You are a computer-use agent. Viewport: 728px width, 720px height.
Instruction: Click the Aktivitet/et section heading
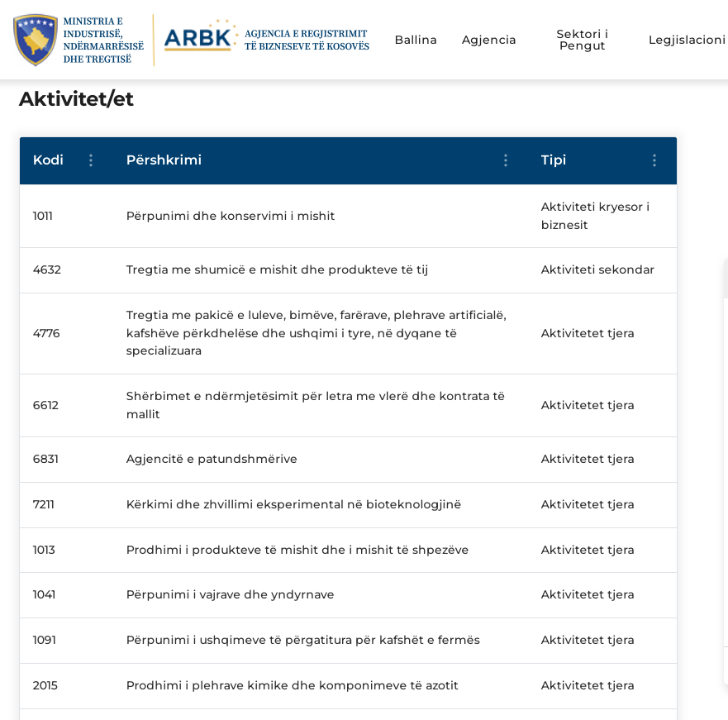click(x=76, y=99)
